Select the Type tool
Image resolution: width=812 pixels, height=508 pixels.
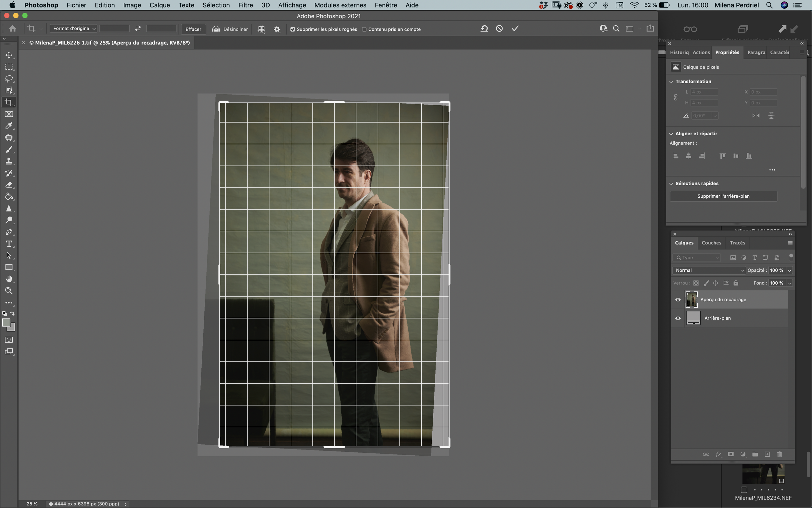(x=9, y=244)
